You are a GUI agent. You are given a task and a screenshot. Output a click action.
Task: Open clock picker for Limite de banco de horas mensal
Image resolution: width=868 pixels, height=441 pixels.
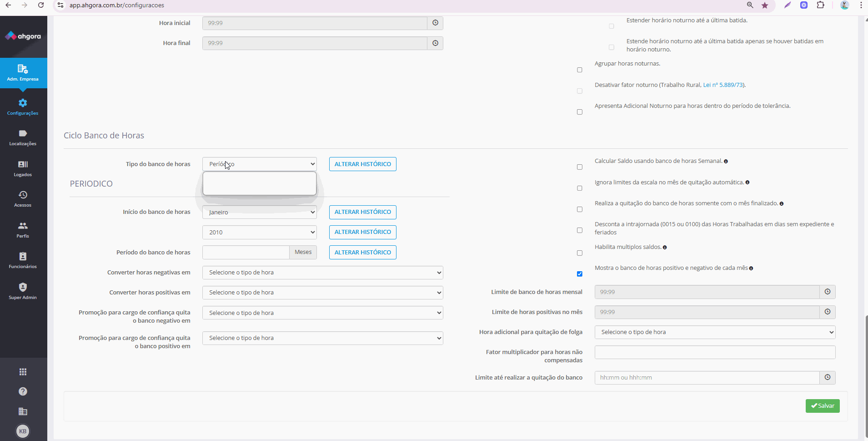(828, 292)
